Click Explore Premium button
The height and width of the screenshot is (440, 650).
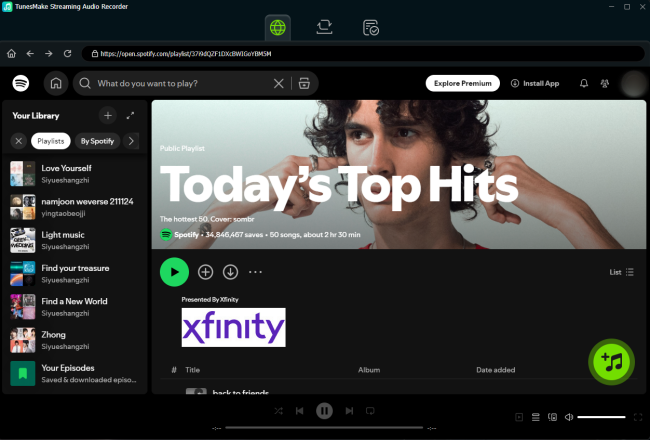463,83
